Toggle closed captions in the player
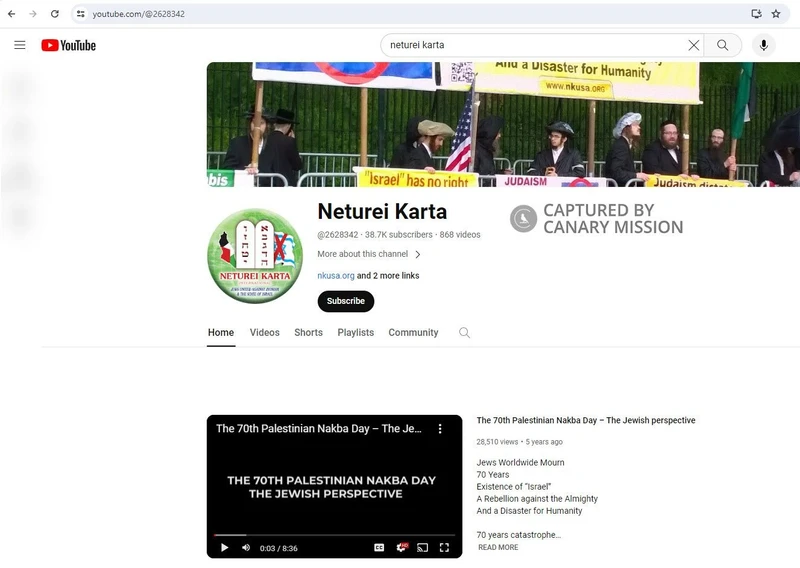 379,548
